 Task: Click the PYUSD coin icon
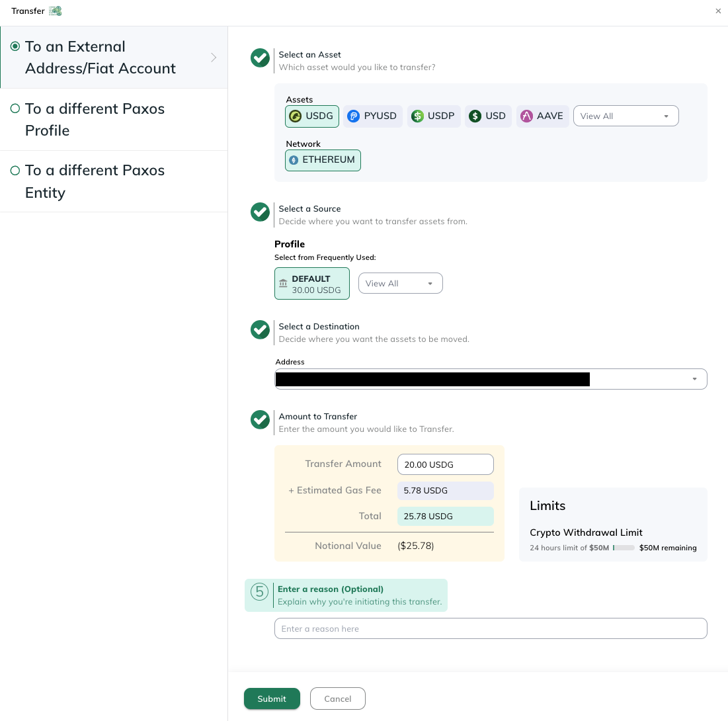click(353, 116)
